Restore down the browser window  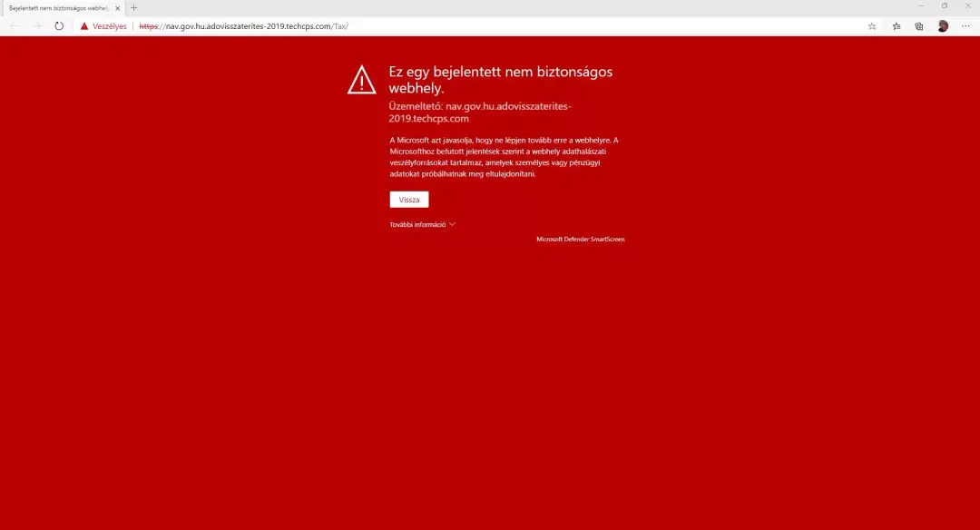click(945, 6)
